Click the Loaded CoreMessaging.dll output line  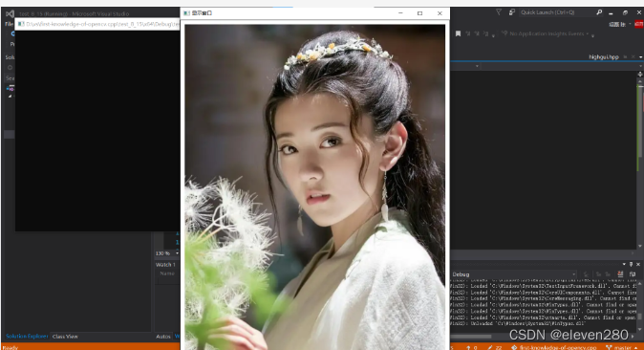pos(544,298)
